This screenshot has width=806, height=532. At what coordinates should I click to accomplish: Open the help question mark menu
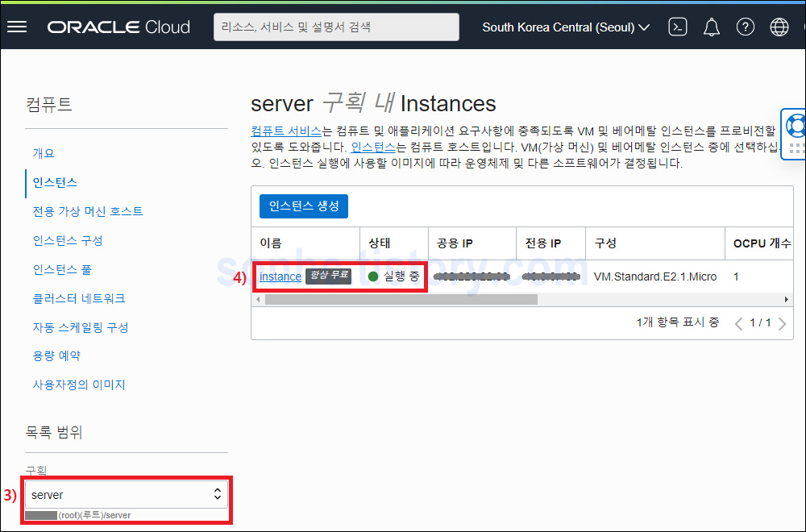coord(746,27)
